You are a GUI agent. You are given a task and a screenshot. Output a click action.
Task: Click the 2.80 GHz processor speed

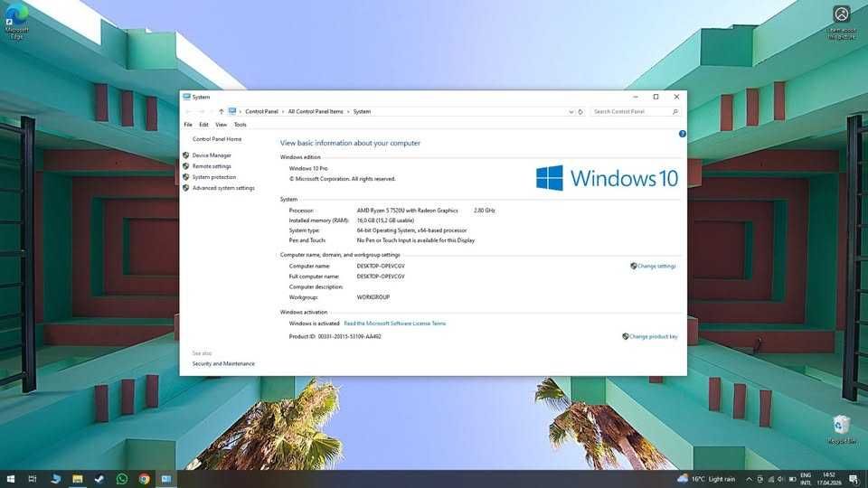pos(485,211)
